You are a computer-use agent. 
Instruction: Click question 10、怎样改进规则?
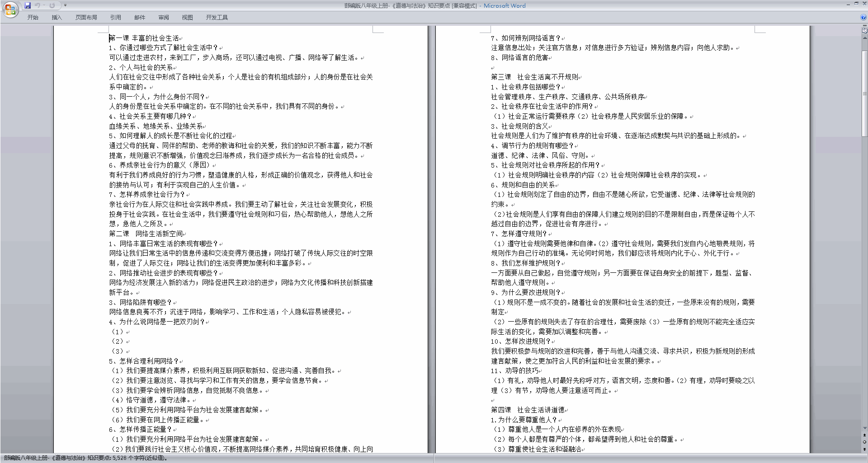point(521,341)
